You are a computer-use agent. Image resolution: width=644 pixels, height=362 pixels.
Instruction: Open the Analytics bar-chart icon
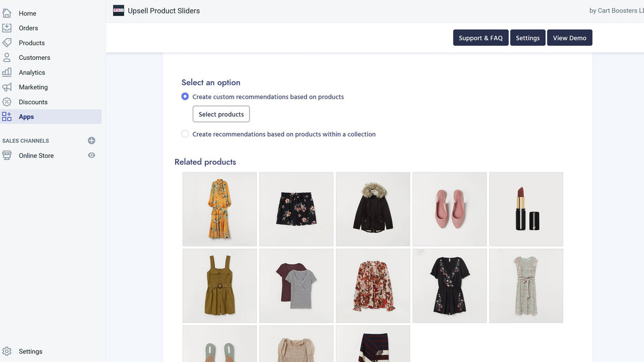tap(7, 72)
